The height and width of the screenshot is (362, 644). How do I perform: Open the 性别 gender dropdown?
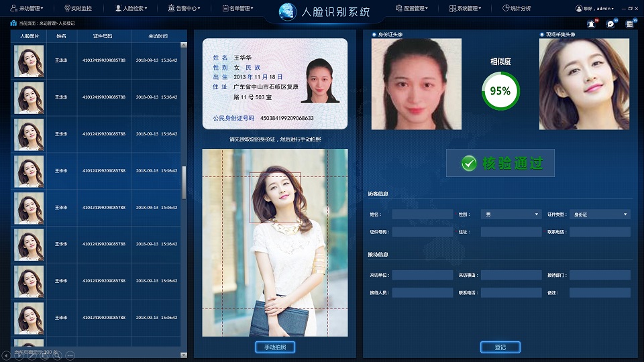click(511, 215)
